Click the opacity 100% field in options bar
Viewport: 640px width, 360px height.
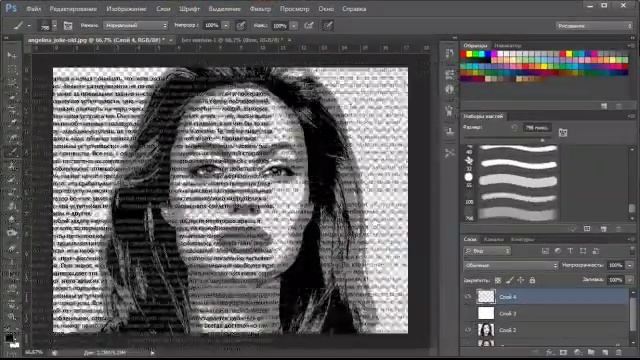pos(212,26)
